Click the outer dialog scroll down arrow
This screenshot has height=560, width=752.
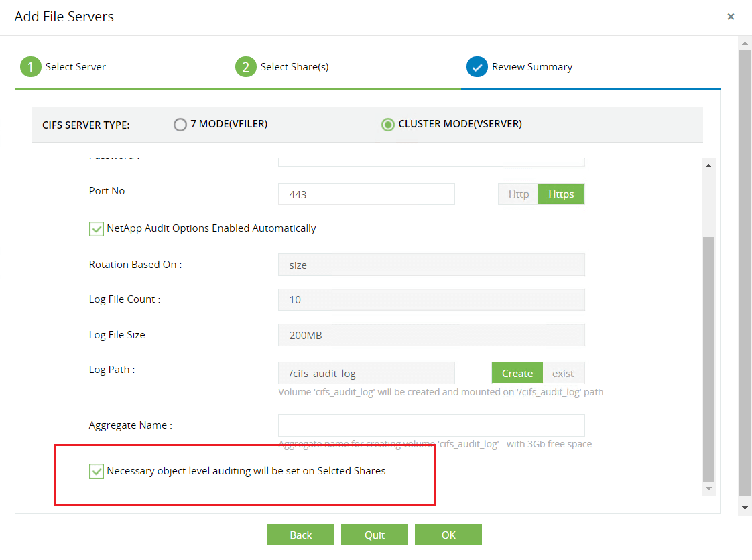(745, 508)
